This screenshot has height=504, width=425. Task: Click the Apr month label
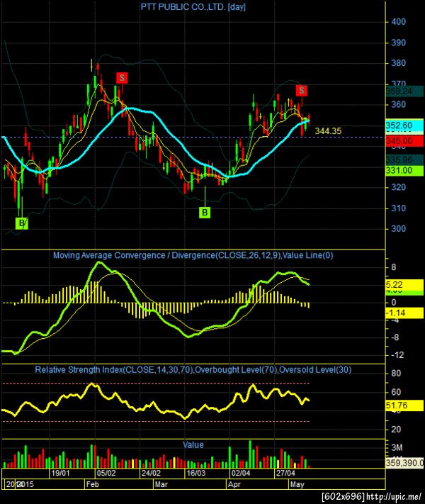(234, 484)
